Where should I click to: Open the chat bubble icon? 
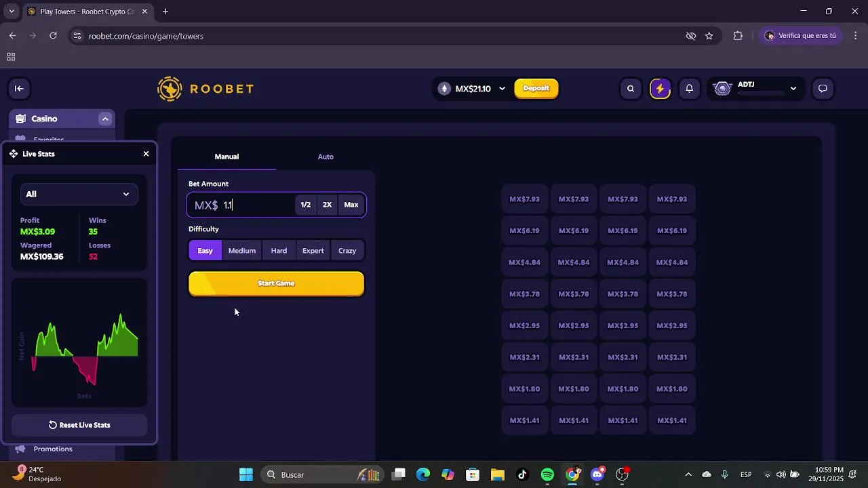pos(823,89)
